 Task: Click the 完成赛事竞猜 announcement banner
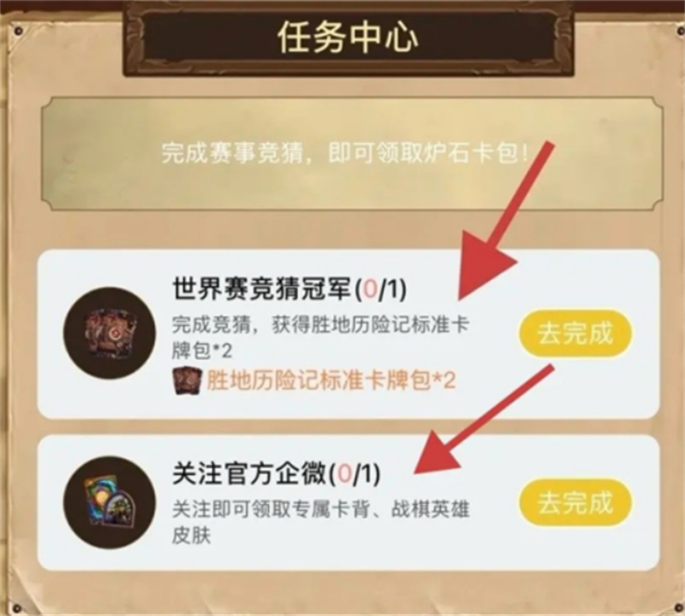(352, 154)
